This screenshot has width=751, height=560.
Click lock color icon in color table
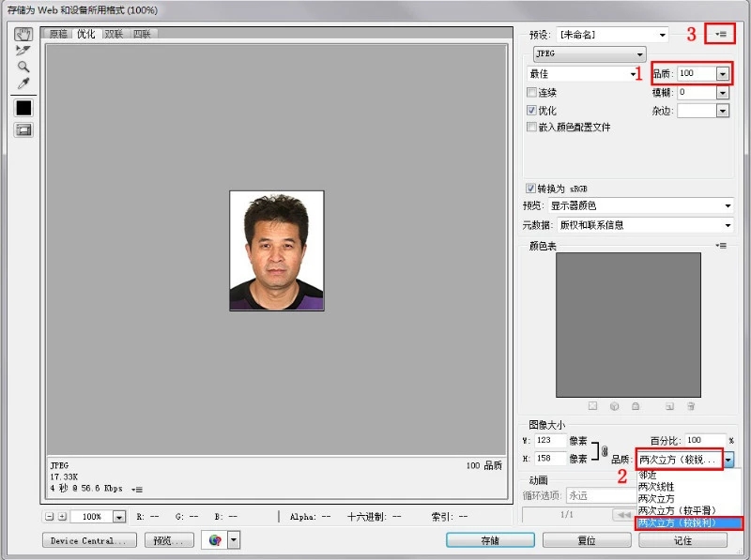pos(636,406)
